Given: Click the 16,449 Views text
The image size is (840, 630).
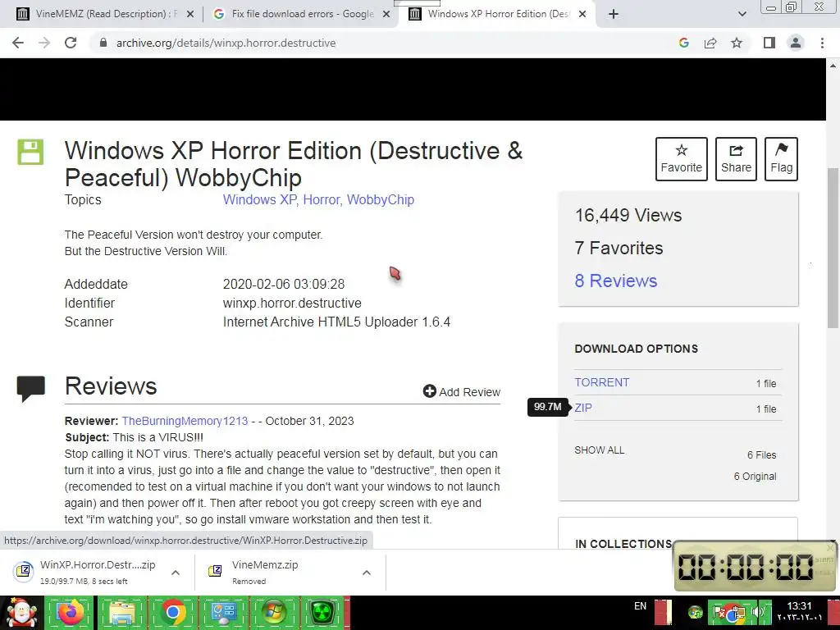Looking at the screenshot, I should point(628,215).
